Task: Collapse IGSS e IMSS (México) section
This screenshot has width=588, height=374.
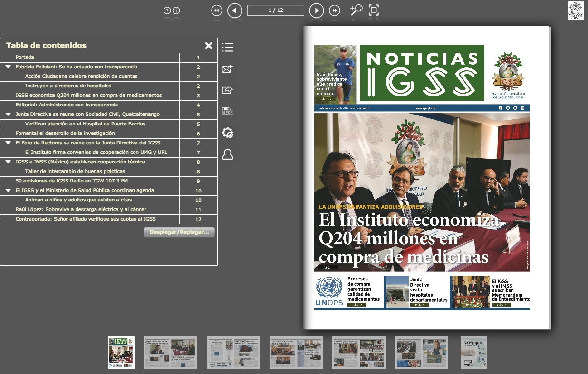Action: click(x=8, y=162)
